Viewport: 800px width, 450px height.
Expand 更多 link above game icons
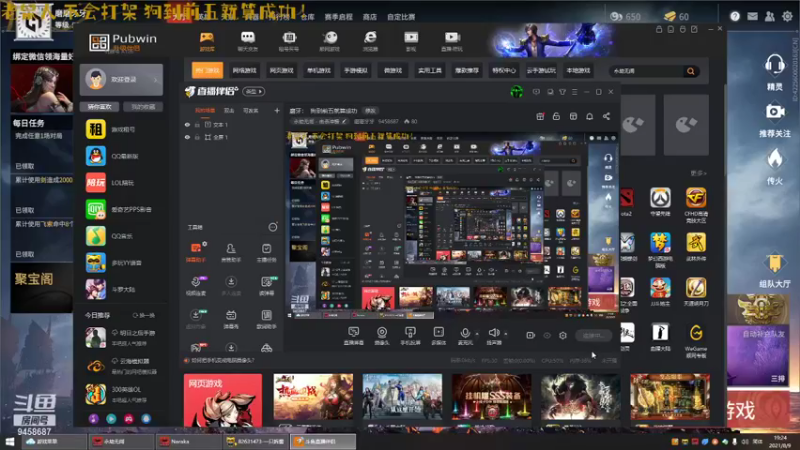coord(698,173)
